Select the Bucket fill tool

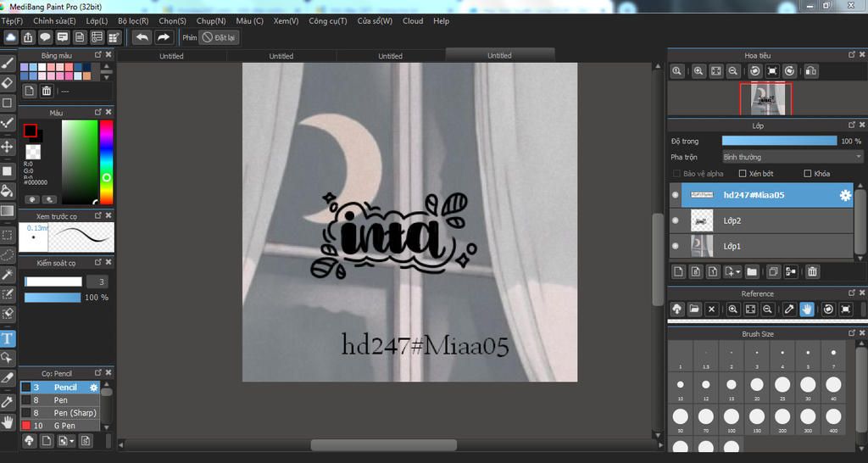tap(7, 191)
